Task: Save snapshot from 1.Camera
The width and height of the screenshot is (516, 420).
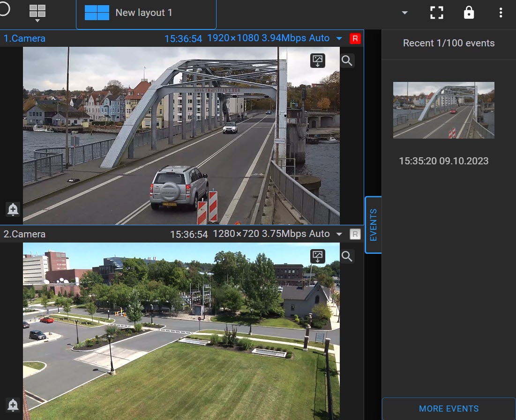Action: point(318,60)
